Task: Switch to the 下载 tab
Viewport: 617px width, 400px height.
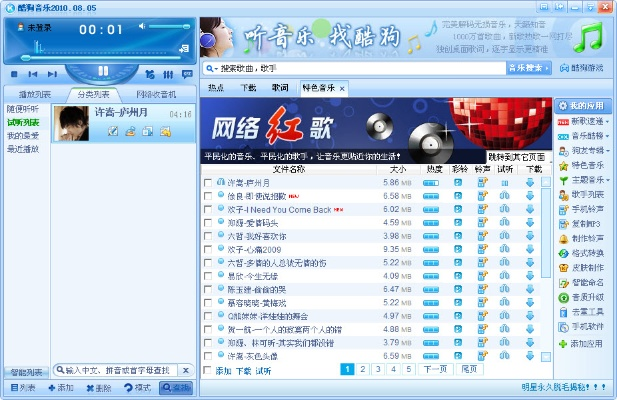Action: pos(248,88)
